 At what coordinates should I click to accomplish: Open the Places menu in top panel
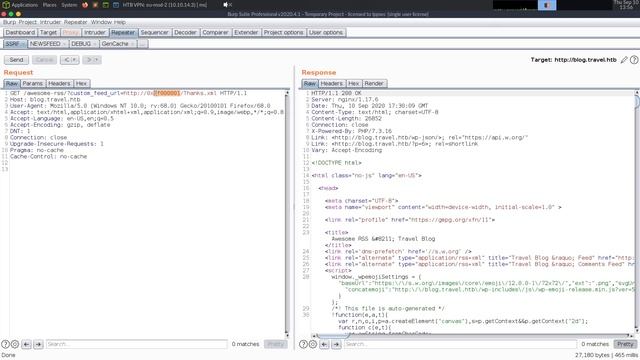click(x=49, y=5)
